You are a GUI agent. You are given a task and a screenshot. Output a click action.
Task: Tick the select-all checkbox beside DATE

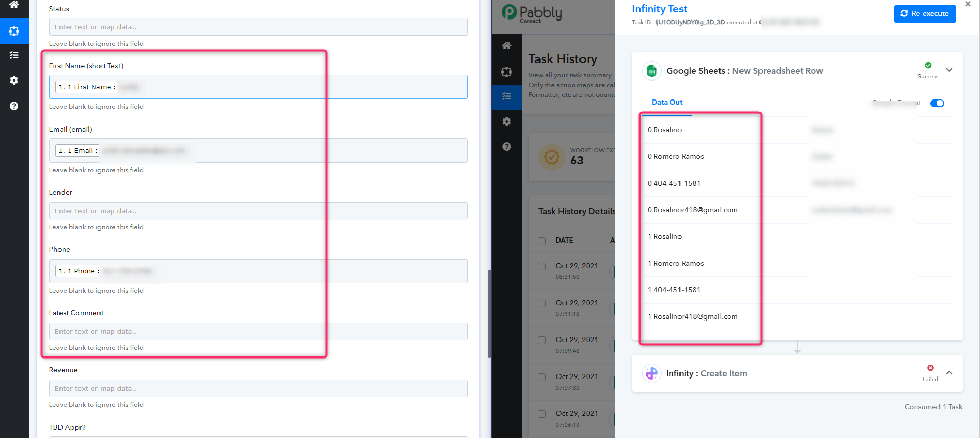(x=542, y=241)
